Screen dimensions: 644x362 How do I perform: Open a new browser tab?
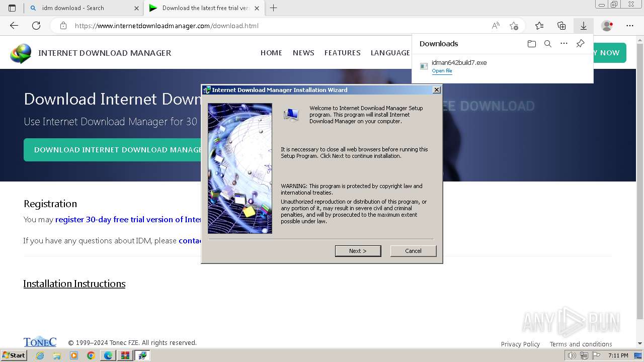pos(273,8)
